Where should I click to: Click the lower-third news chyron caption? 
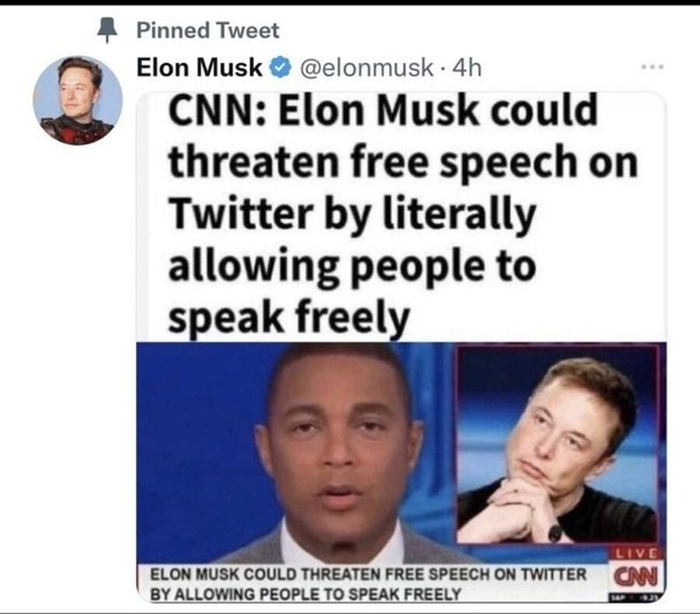[x=369, y=583]
